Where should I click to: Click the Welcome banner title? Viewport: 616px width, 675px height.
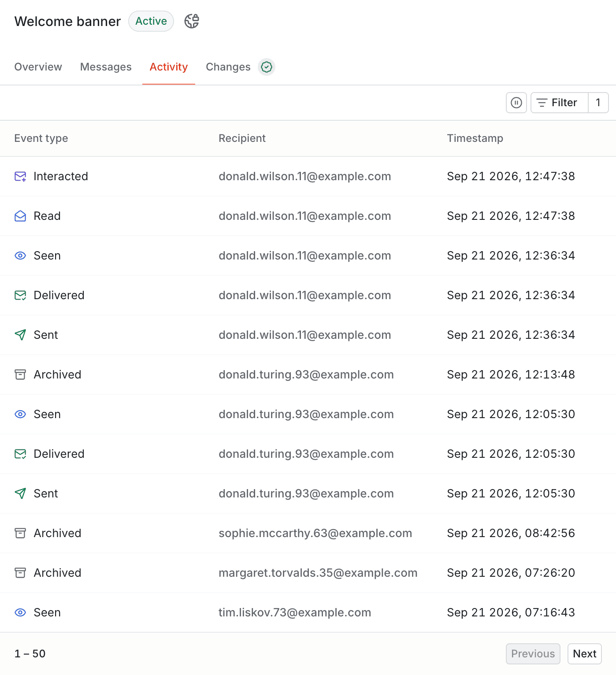[67, 21]
